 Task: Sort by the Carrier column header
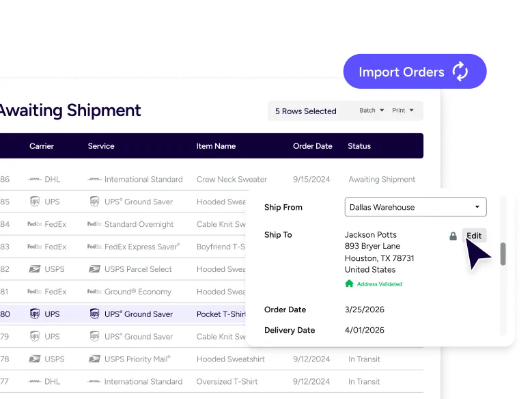click(x=42, y=146)
